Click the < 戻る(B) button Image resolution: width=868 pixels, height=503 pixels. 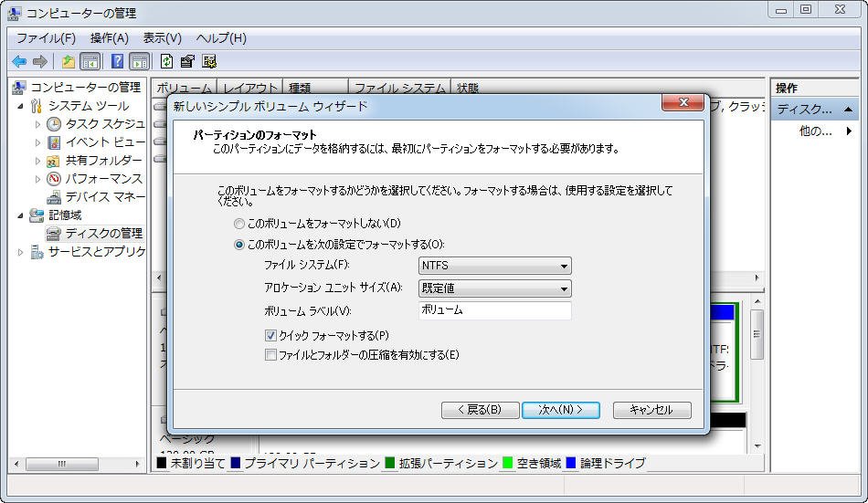pyautogui.click(x=480, y=410)
